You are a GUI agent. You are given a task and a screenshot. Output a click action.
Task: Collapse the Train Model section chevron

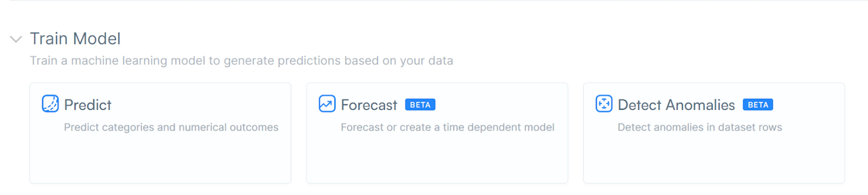click(x=16, y=39)
